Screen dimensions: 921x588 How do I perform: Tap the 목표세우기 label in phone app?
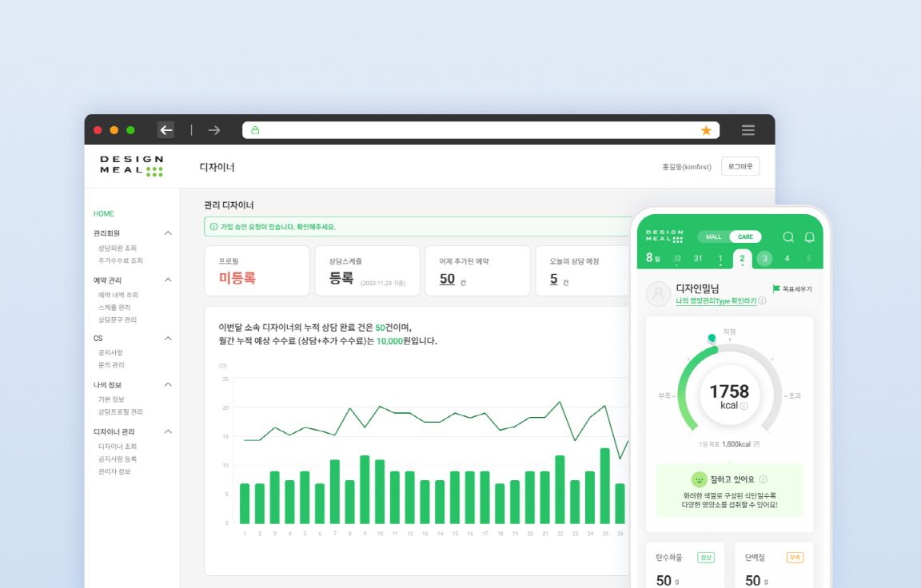pos(797,288)
